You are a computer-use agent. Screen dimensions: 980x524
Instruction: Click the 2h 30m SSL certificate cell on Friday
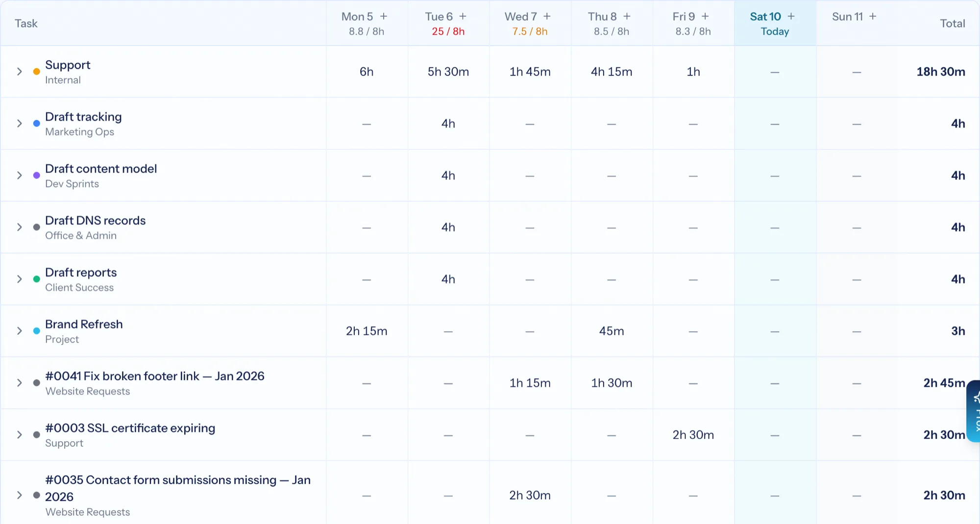(x=693, y=435)
